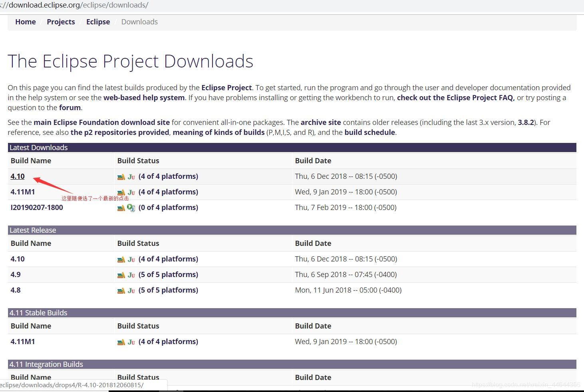Open repository icon for 4.11M1 in Stable Builds

pyautogui.click(x=121, y=342)
